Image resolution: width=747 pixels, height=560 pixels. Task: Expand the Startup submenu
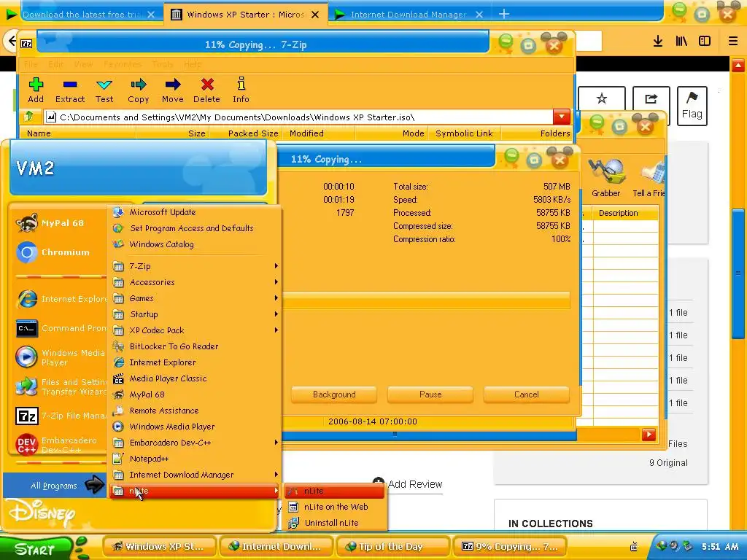click(196, 314)
